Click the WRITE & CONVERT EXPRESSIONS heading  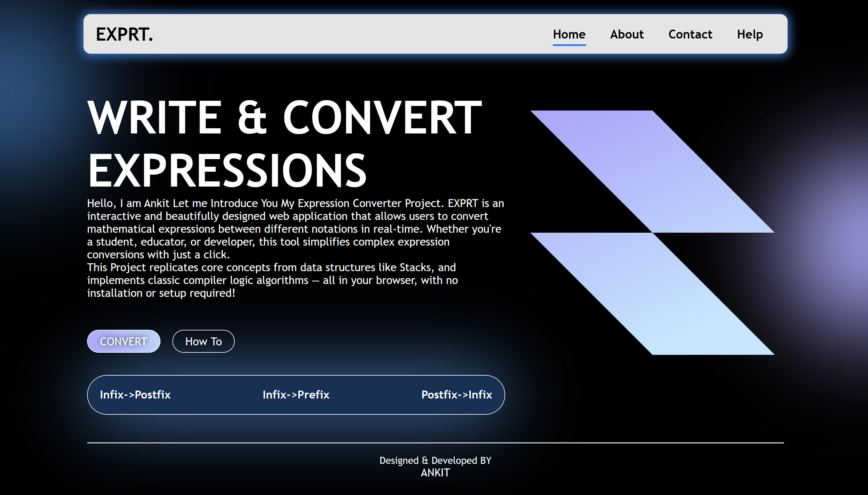[285, 143]
